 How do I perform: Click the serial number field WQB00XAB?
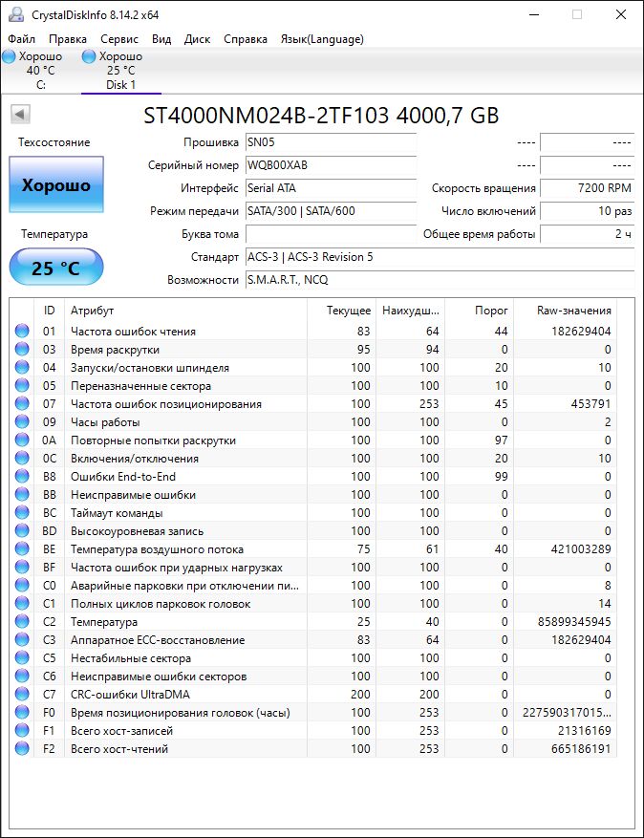pyautogui.click(x=330, y=165)
